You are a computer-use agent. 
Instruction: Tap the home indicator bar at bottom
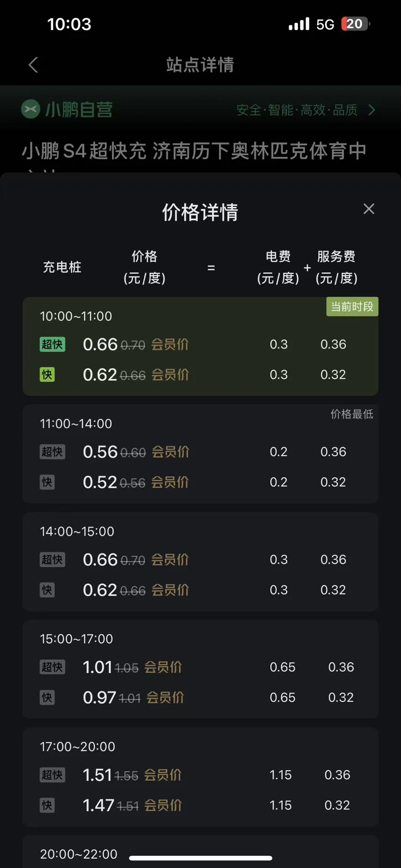tap(200, 858)
